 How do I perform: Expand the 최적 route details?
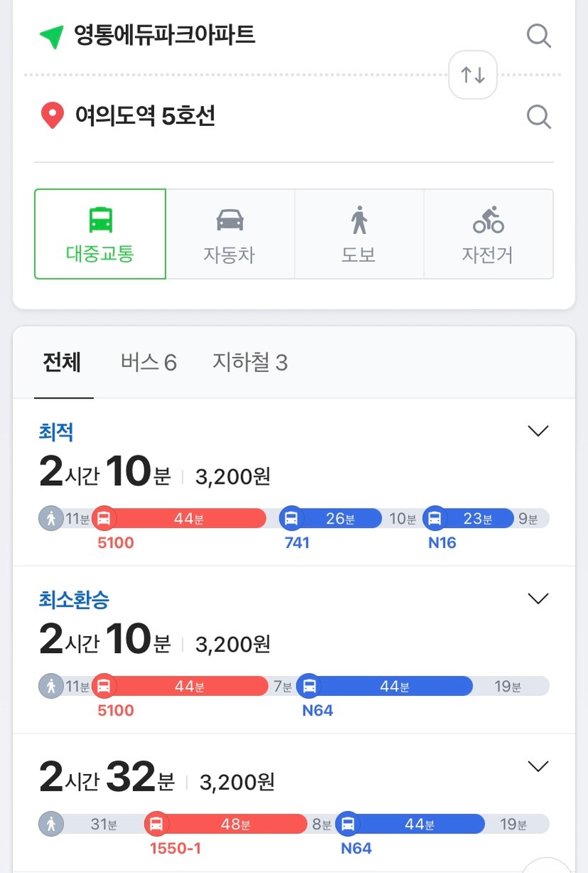coord(538,430)
